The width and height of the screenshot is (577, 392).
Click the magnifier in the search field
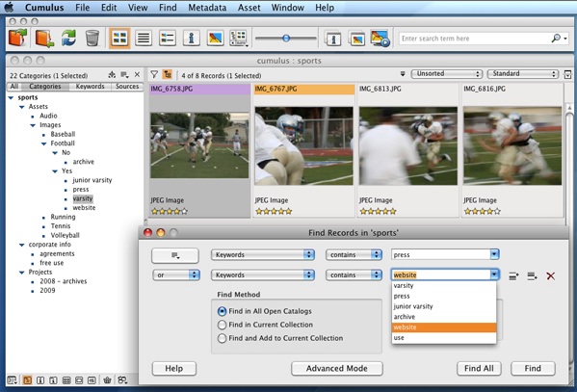[x=556, y=38]
